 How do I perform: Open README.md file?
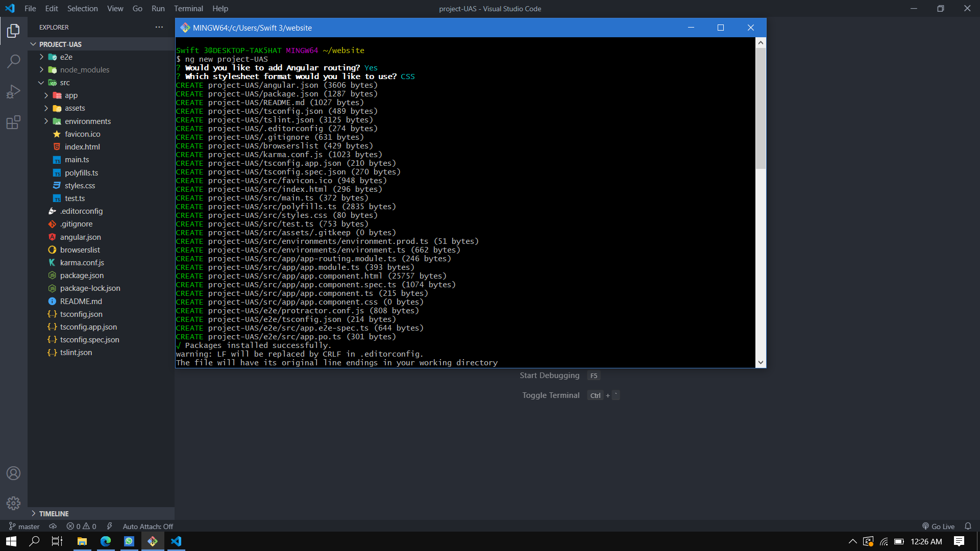(81, 302)
